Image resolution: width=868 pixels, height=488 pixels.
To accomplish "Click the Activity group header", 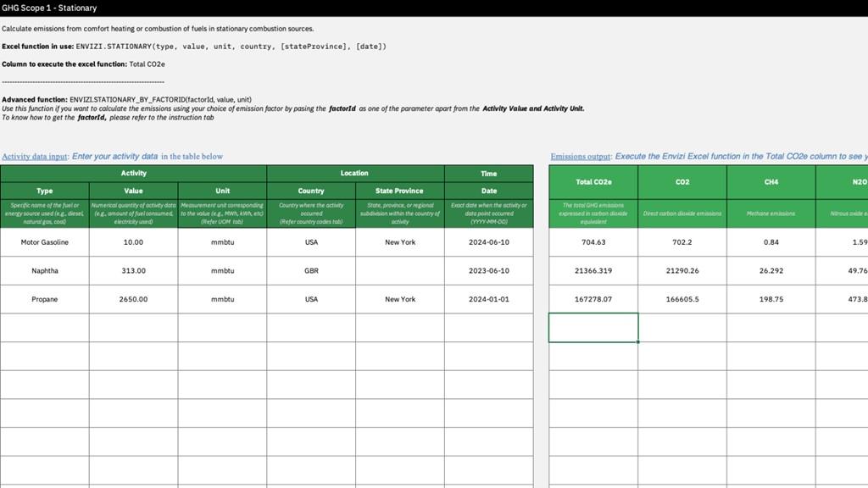I will pos(133,174).
